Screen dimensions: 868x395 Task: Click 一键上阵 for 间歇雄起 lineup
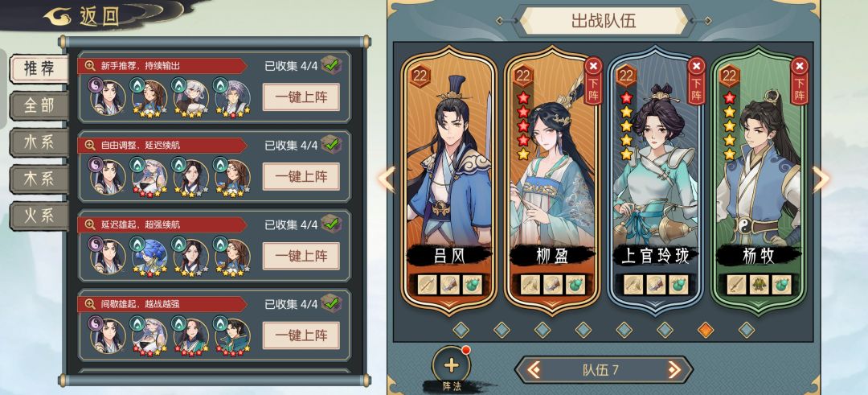point(301,335)
